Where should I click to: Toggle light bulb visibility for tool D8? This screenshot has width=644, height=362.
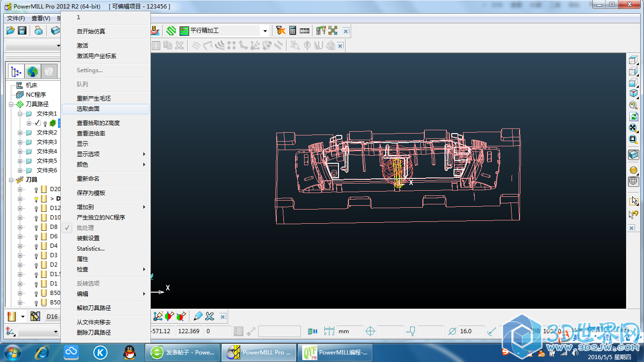36,227
